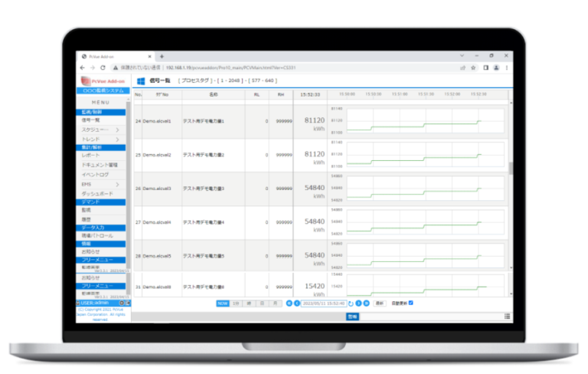Select the 1分 time range toggle

237,303
